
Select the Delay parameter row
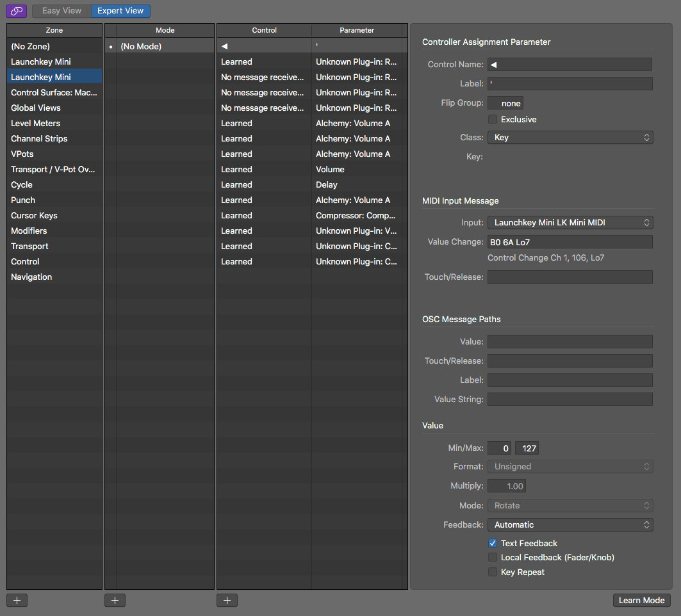click(327, 184)
